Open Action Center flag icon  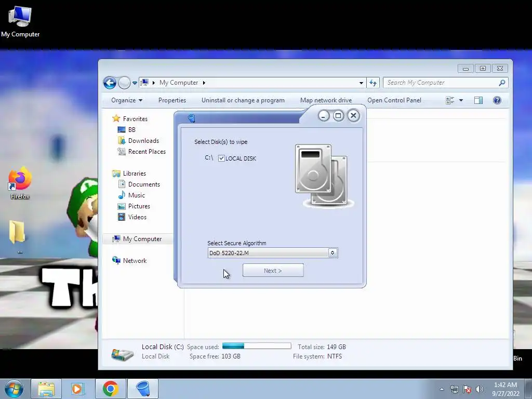click(467, 389)
